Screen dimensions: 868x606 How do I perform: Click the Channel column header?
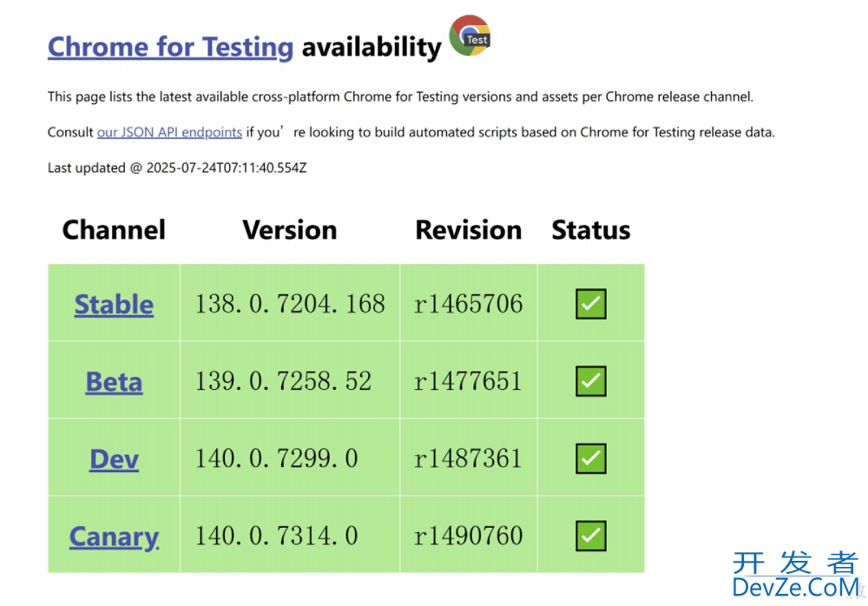tap(114, 230)
